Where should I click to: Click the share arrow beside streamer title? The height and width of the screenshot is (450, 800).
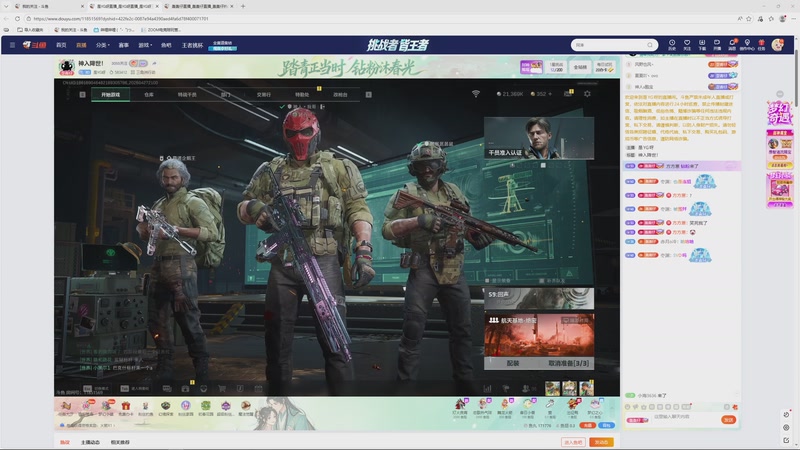154,63
